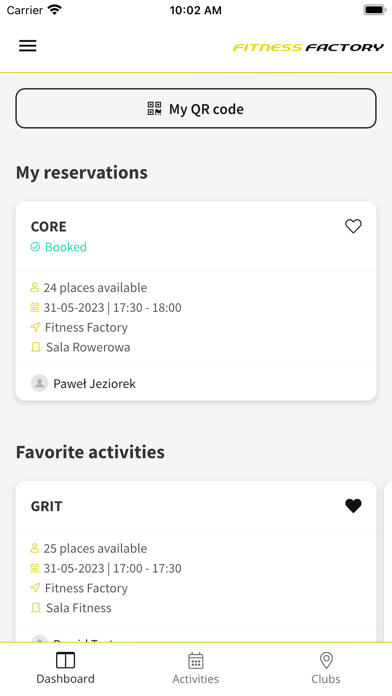Screen dimensions: 392x696
Task: Switch to the Activities tab
Action: click(196, 668)
